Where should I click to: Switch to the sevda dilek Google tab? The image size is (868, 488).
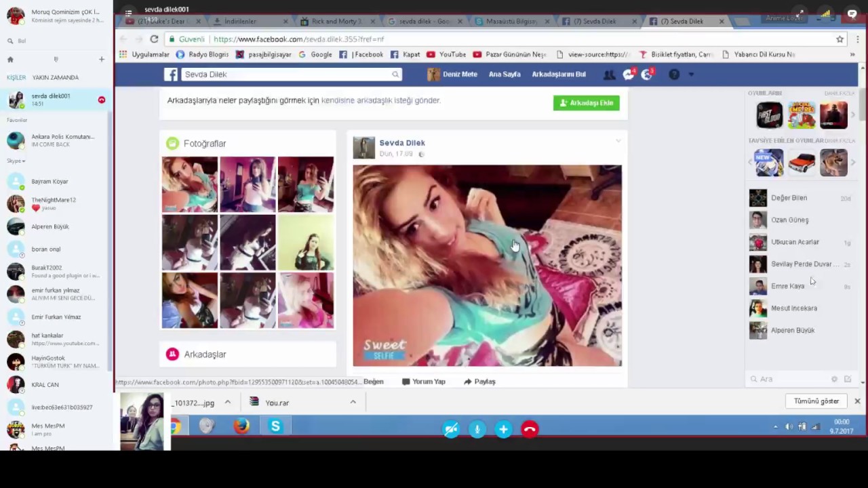424,22
